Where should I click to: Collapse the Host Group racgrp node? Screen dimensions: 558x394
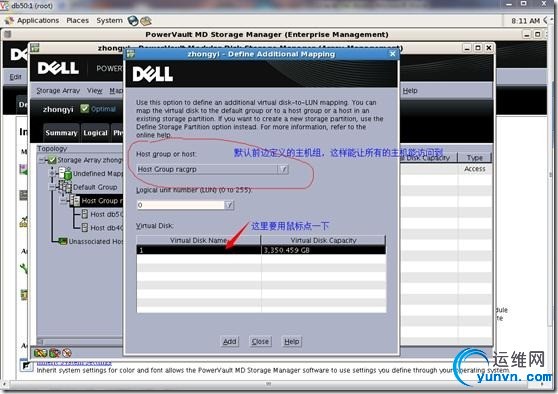tap(63, 201)
